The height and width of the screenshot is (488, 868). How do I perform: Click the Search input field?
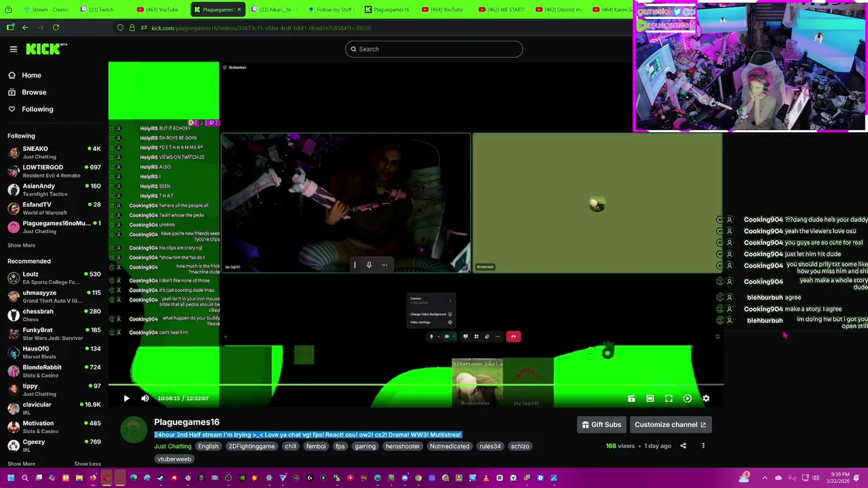tap(434, 49)
